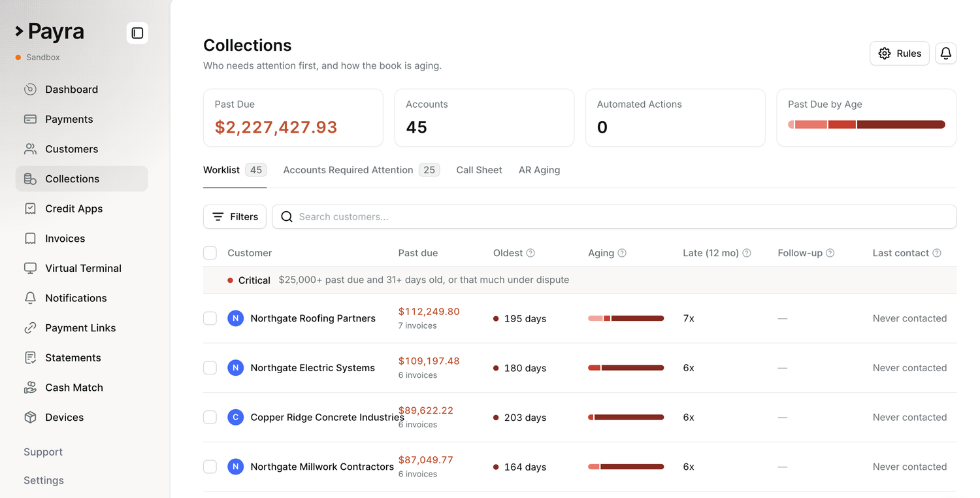
Task: Open Support in the sidebar
Action: click(x=43, y=452)
